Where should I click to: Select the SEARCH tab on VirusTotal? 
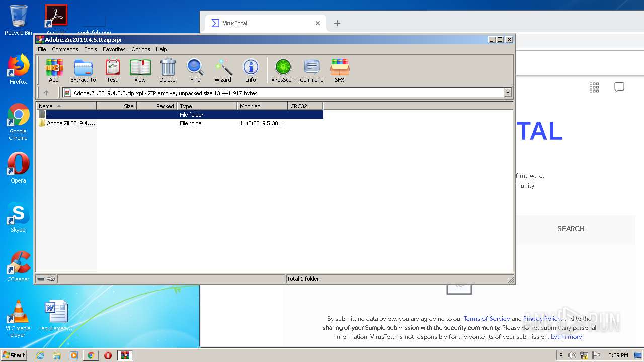pyautogui.click(x=571, y=229)
